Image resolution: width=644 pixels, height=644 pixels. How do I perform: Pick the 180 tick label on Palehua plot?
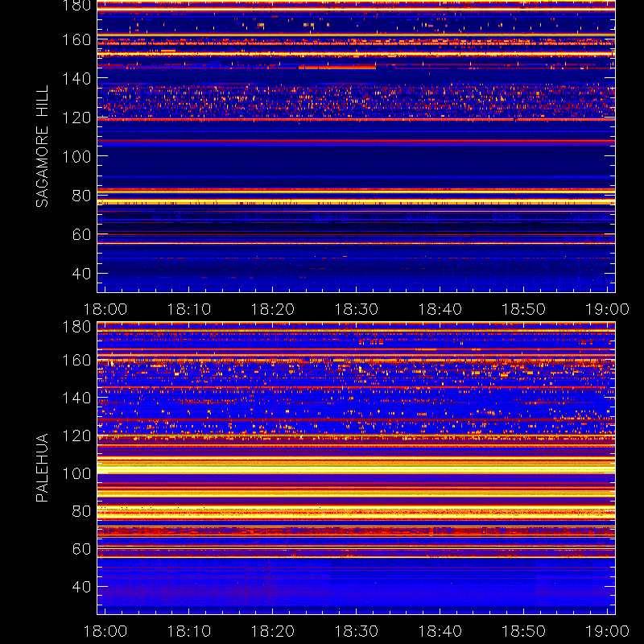[76, 327]
